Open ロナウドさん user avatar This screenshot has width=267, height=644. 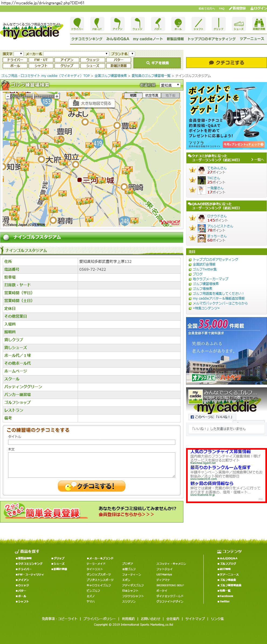[x=201, y=218]
